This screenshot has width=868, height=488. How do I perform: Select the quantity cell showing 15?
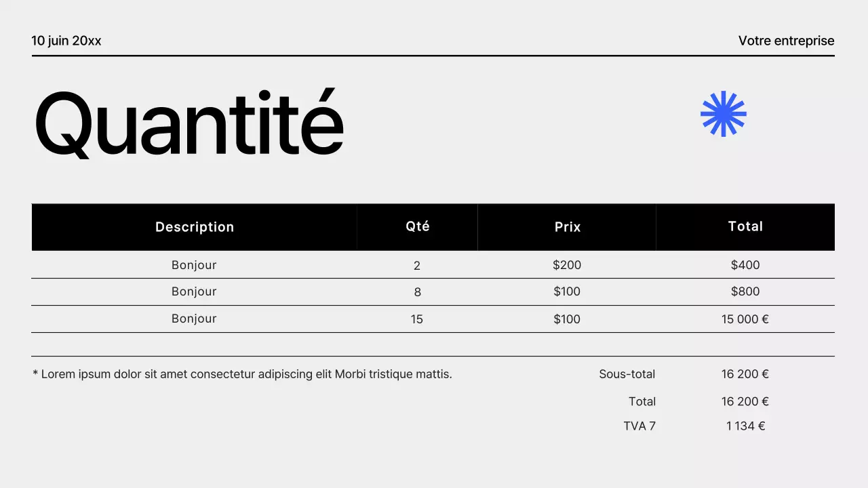pyautogui.click(x=417, y=319)
